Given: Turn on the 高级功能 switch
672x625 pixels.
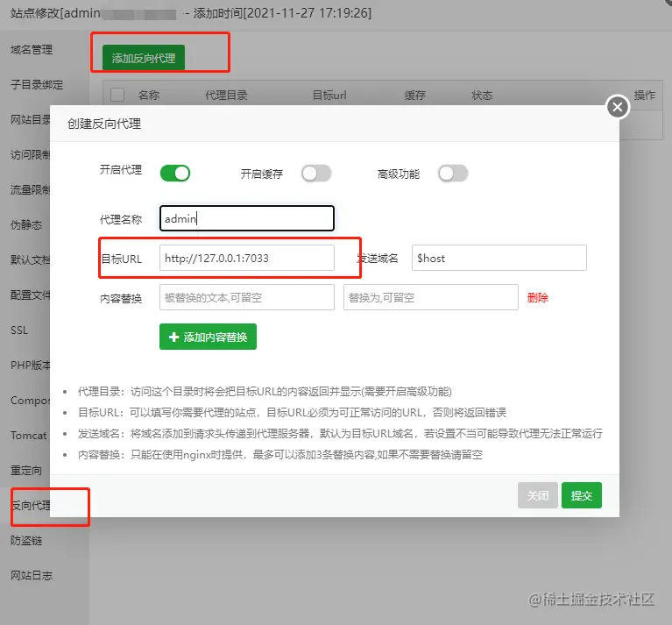Looking at the screenshot, I should click(x=453, y=174).
